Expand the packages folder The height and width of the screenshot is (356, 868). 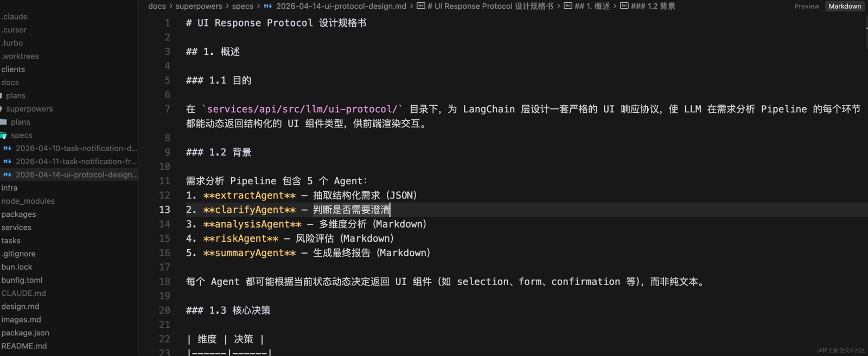pyautogui.click(x=18, y=214)
